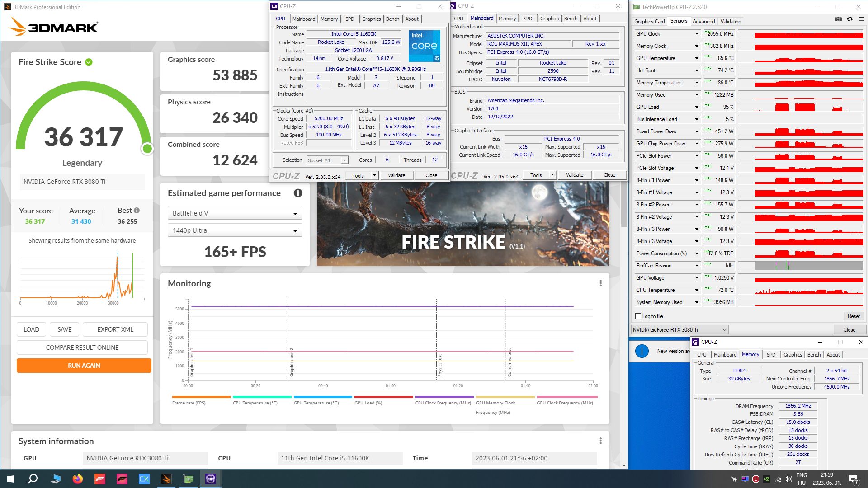868x488 pixels.
Task: Open the pink Forza taskbar icon
Action: coord(122,479)
